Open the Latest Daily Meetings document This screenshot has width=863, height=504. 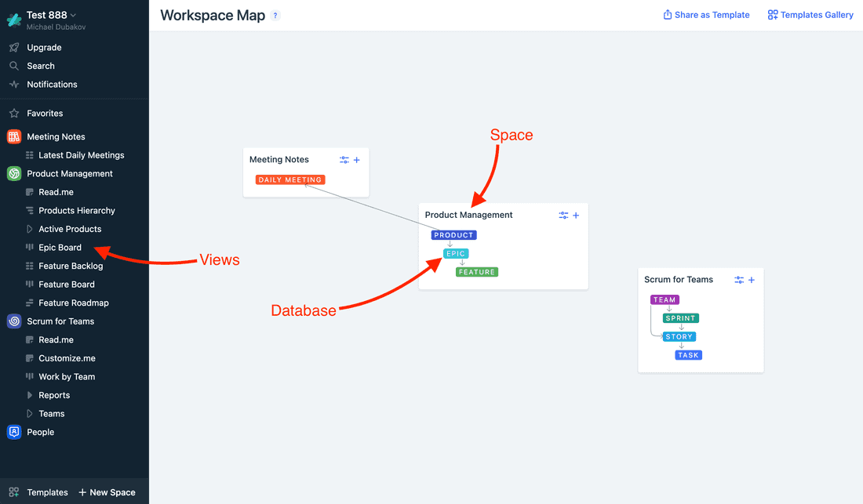(81, 154)
